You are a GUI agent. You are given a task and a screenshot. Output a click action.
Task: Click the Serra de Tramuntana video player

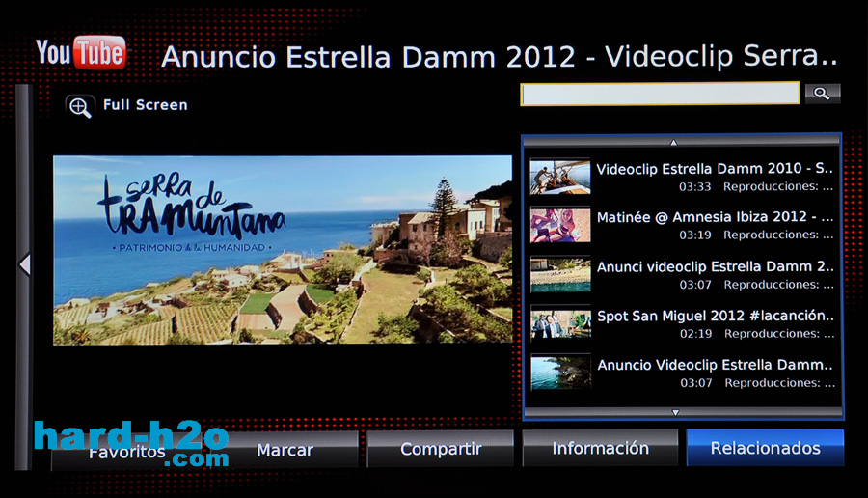click(283, 250)
